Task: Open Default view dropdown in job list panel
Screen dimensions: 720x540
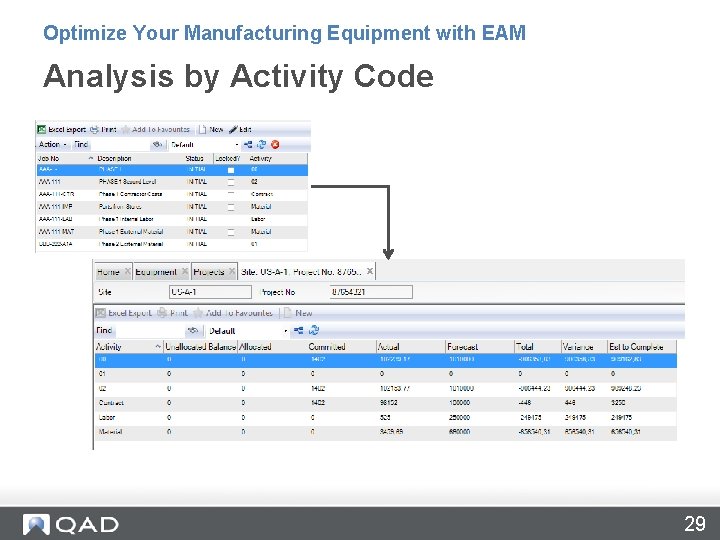Action: click(237, 145)
